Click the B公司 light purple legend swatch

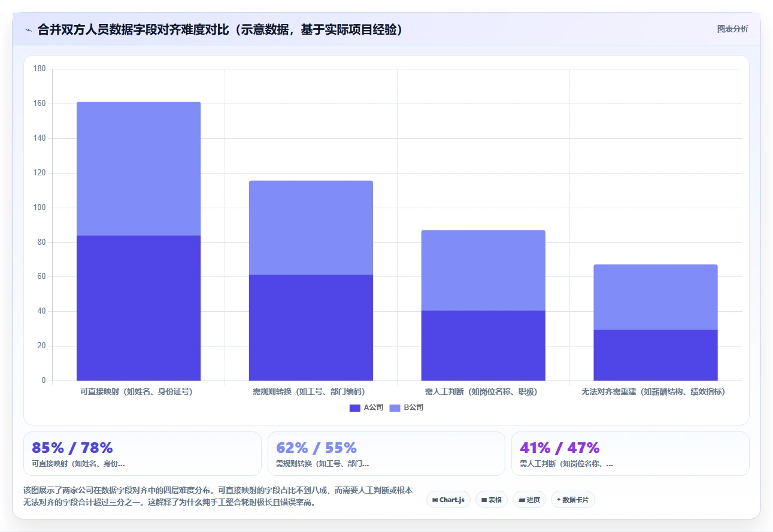coord(395,408)
